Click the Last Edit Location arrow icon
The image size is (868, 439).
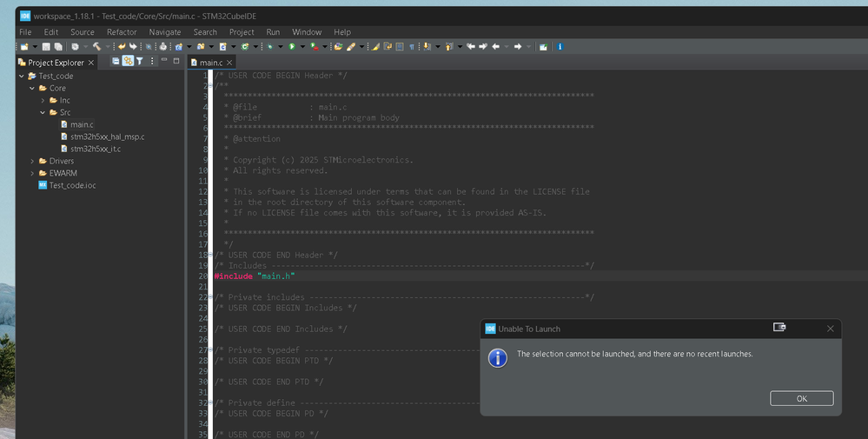[x=471, y=46]
